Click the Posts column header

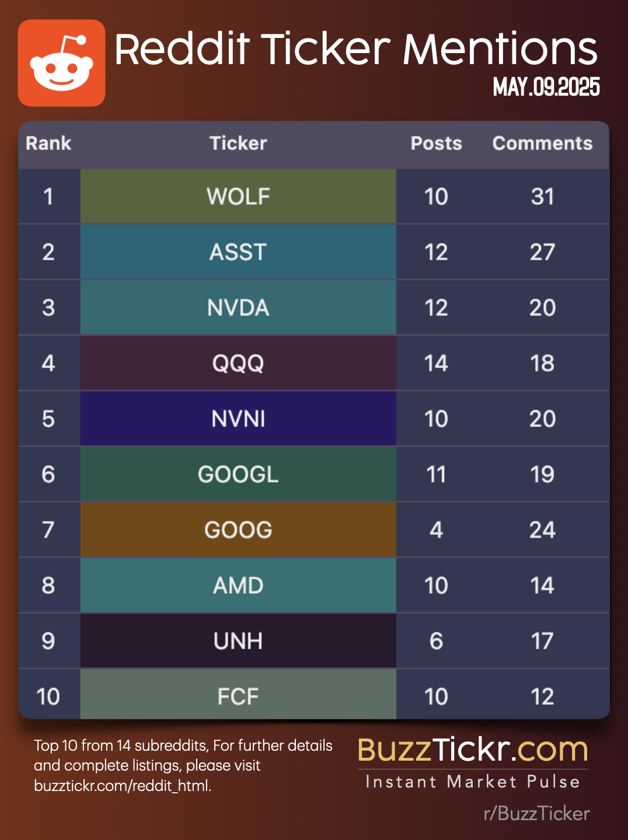pyautogui.click(x=436, y=143)
